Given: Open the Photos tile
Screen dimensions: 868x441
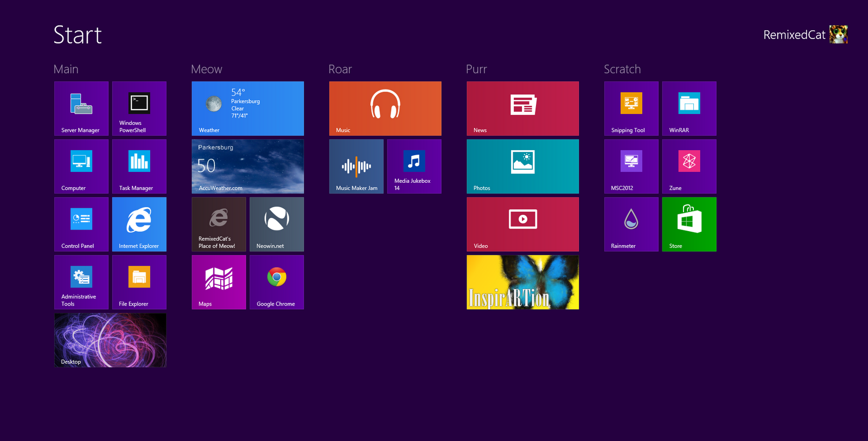Looking at the screenshot, I should pos(522,167).
